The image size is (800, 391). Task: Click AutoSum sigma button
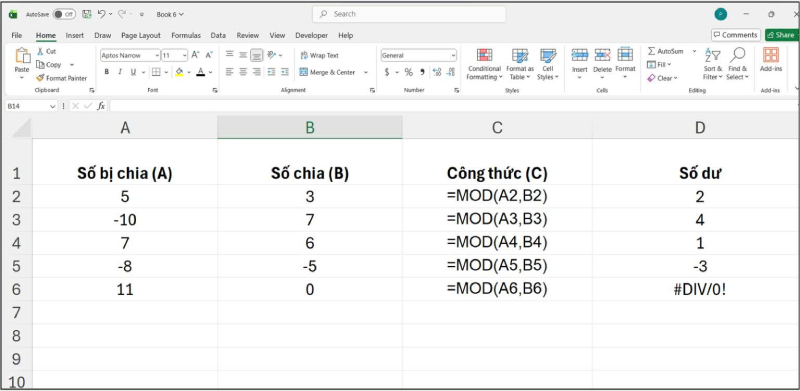(x=665, y=52)
